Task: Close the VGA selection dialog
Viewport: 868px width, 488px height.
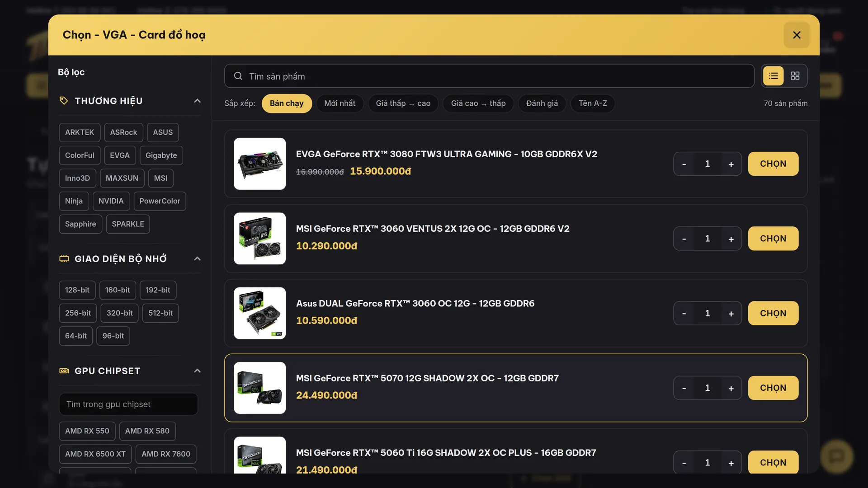Action: tap(797, 35)
